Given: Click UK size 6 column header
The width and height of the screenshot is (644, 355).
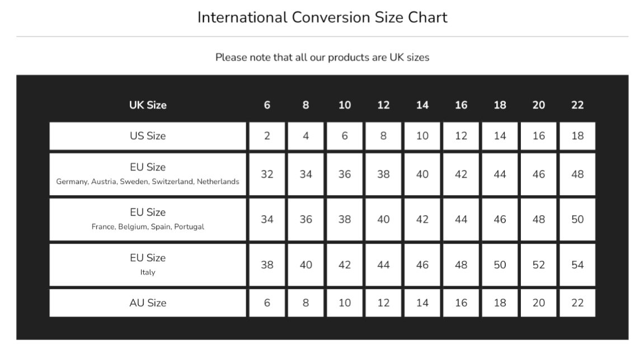Looking at the screenshot, I should (x=267, y=105).
